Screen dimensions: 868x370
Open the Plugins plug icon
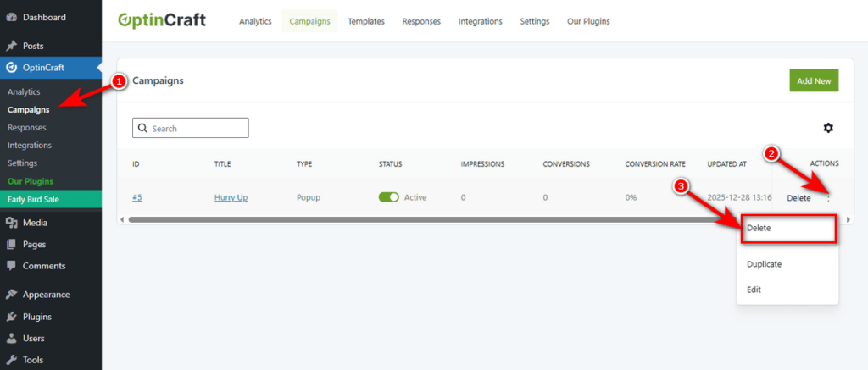click(x=11, y=317)
